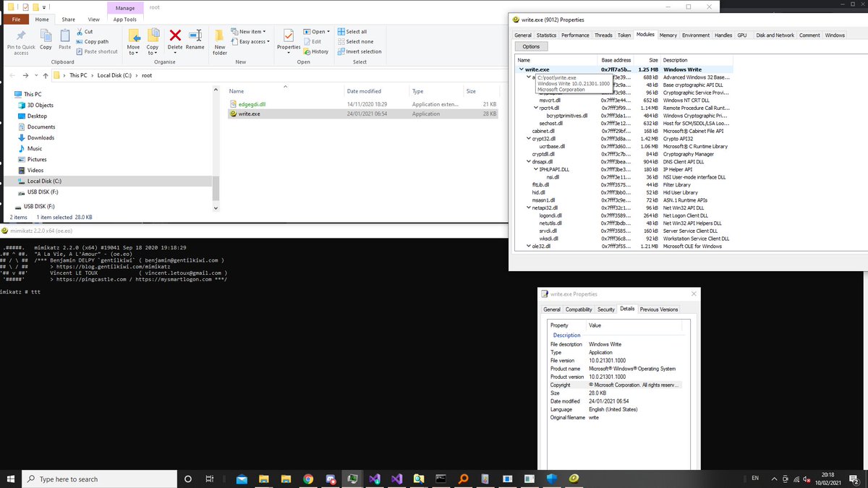Image resolution: width=868 pixels, height=488 pixels.
Task: Go up one folder level in Explorer
Action: (x=46, y=75)
